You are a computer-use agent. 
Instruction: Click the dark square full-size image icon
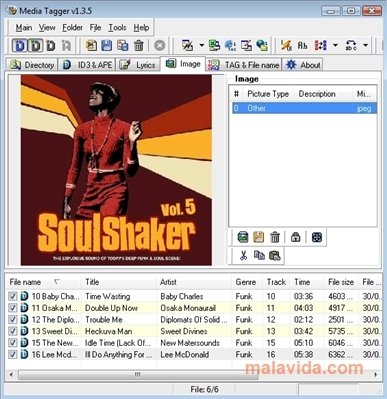click(317, 237)
